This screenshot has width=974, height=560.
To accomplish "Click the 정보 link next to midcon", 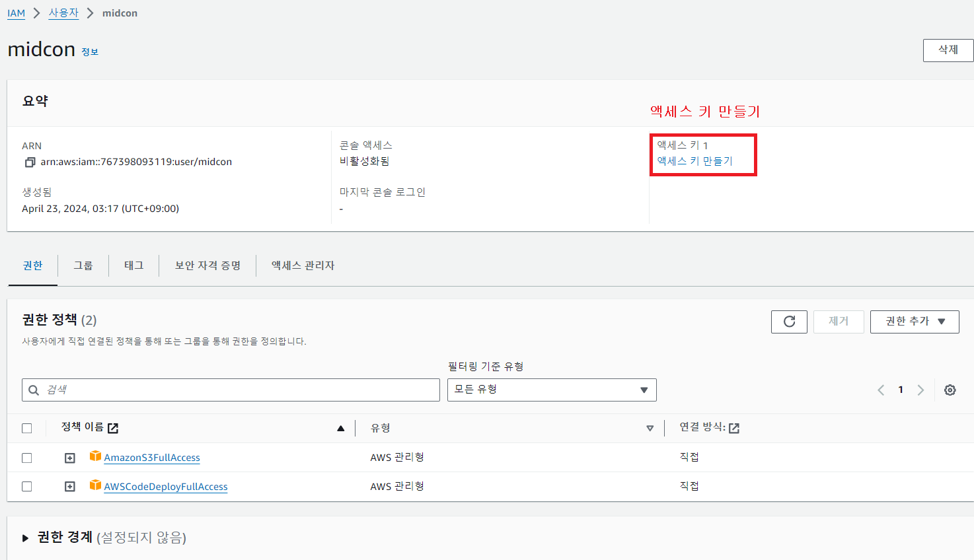I will coord(90,52).
